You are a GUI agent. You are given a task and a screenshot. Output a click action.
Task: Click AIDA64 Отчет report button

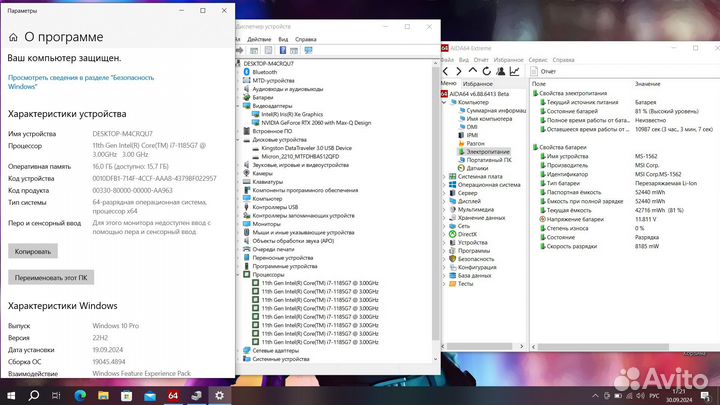tap(543, 72)
